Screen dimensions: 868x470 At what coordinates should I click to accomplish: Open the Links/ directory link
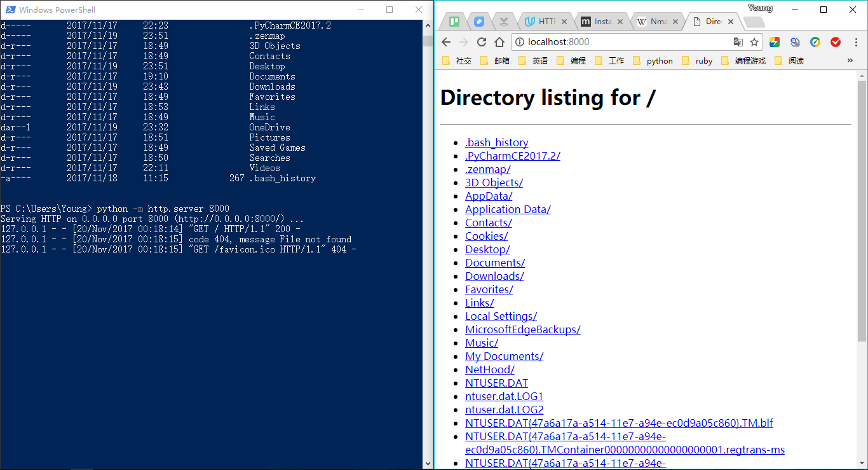480,303
